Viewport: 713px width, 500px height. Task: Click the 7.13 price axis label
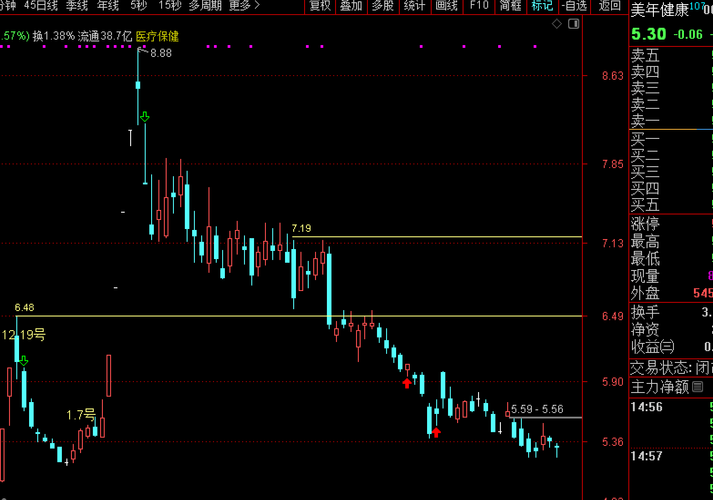point(613,244)
